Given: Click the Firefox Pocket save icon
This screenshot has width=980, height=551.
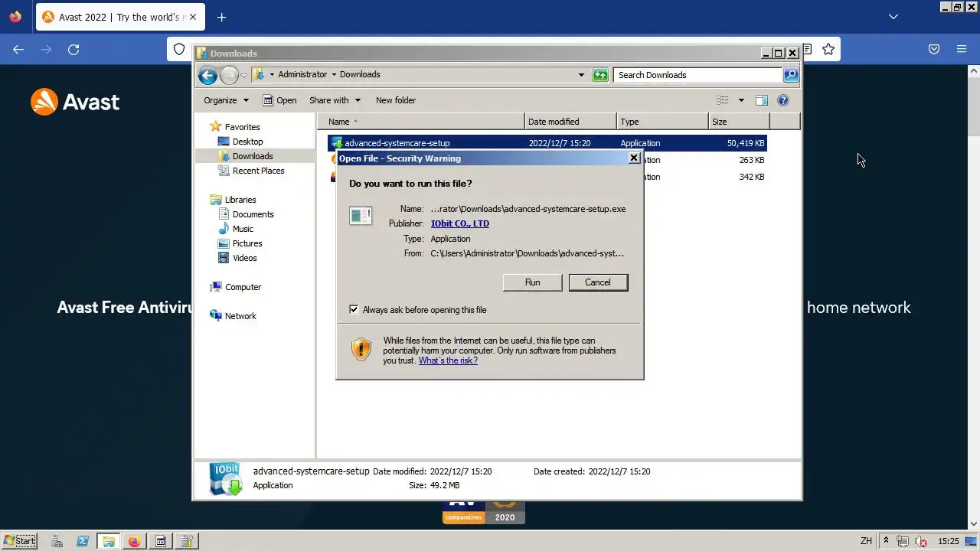Looking at the screenshot, I should 934,49.
